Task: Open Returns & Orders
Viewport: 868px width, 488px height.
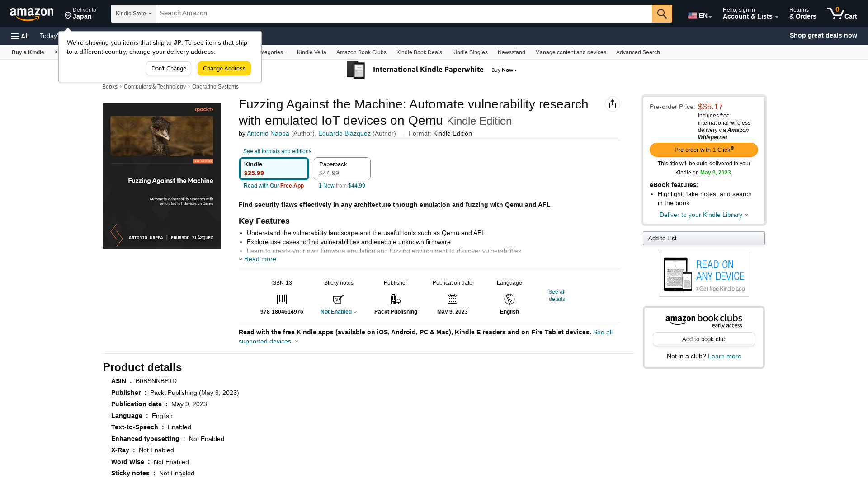Action: point(803,14)
